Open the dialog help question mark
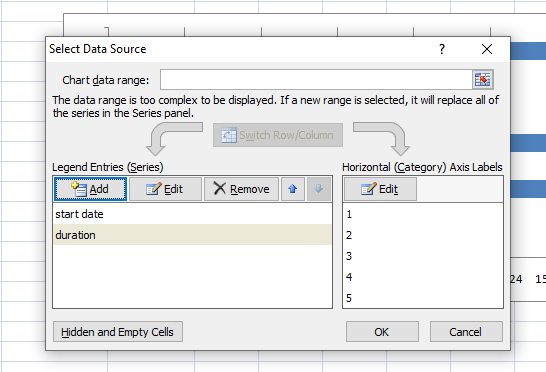The width and height of the screenshot is (546, 372). click(x=442, y=49)
